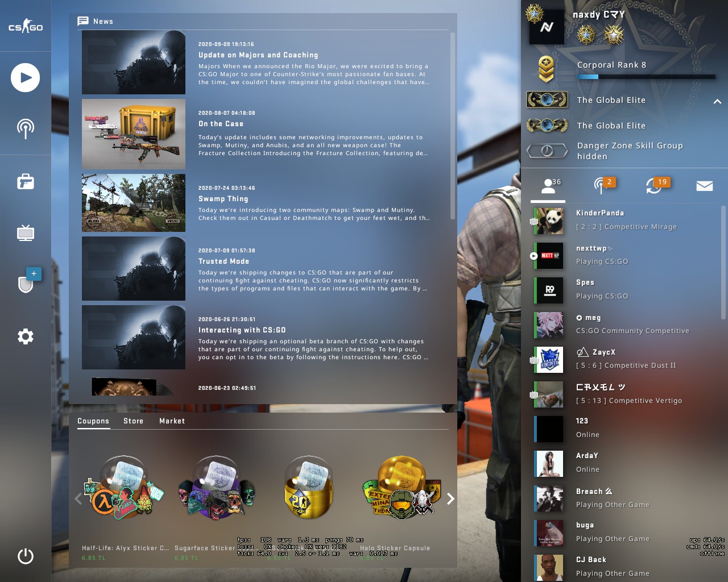Viewport: 728px width, 582px height.
Task: Switch to the Store tab
Action: (x=133, y=421)
